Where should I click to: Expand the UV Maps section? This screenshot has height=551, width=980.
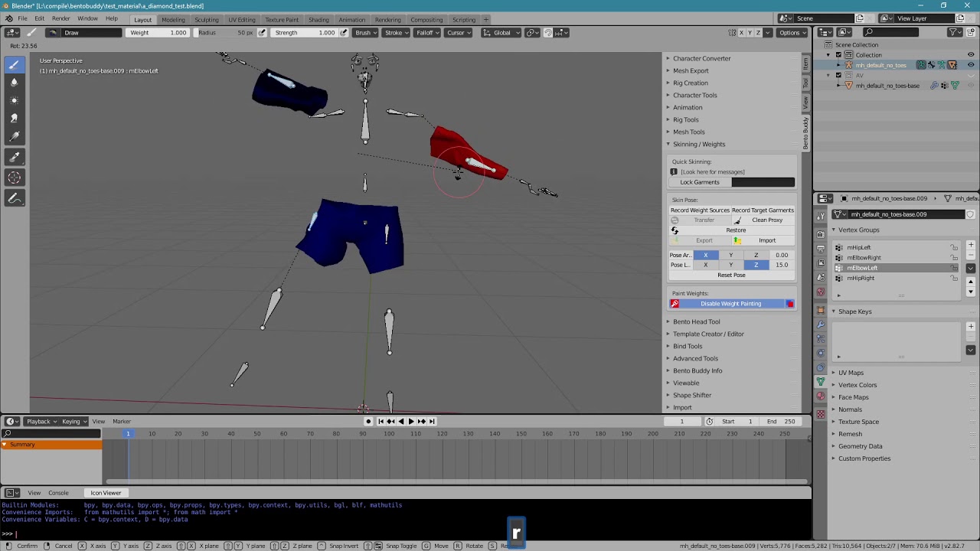(x=851, y=373)
